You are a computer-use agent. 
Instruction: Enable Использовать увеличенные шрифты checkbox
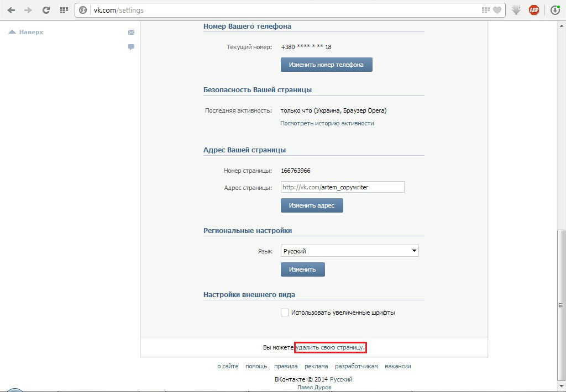pos(285,312)
